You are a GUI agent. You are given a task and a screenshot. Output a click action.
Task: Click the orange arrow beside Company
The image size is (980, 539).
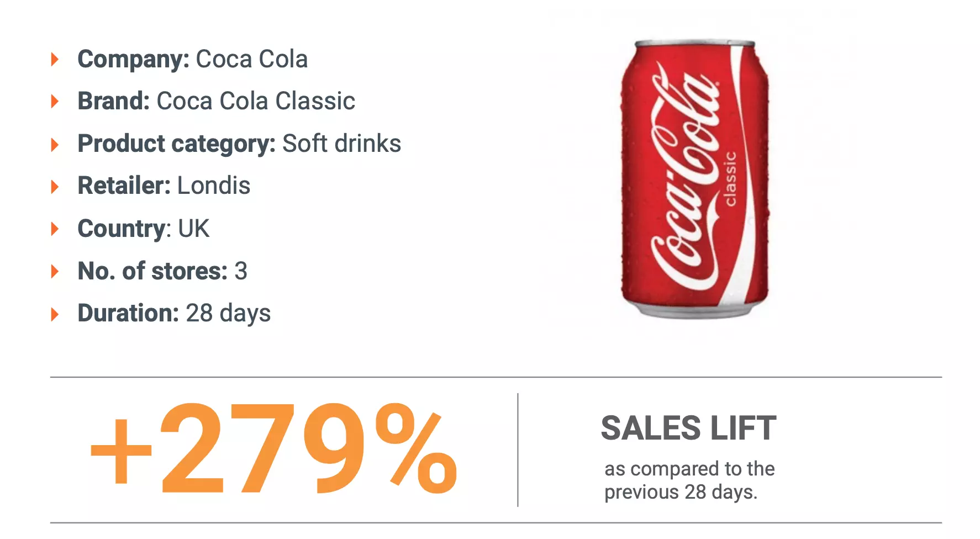[55, 59]
